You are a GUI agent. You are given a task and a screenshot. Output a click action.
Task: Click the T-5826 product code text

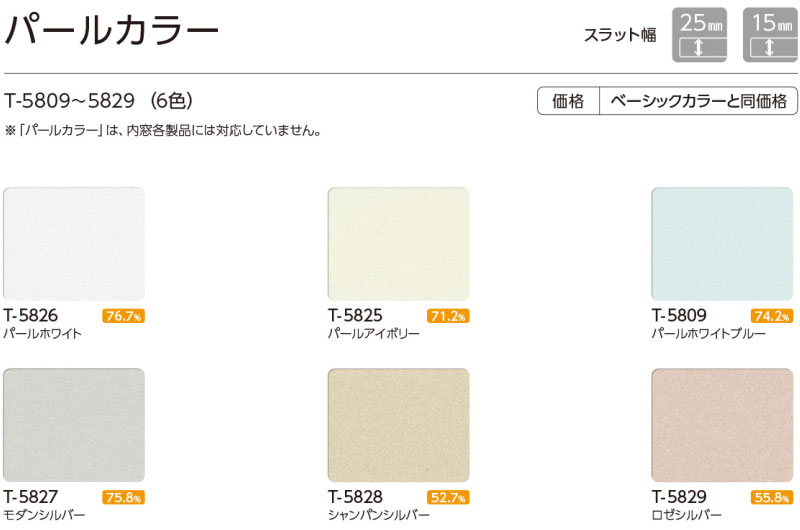(31, 315)
